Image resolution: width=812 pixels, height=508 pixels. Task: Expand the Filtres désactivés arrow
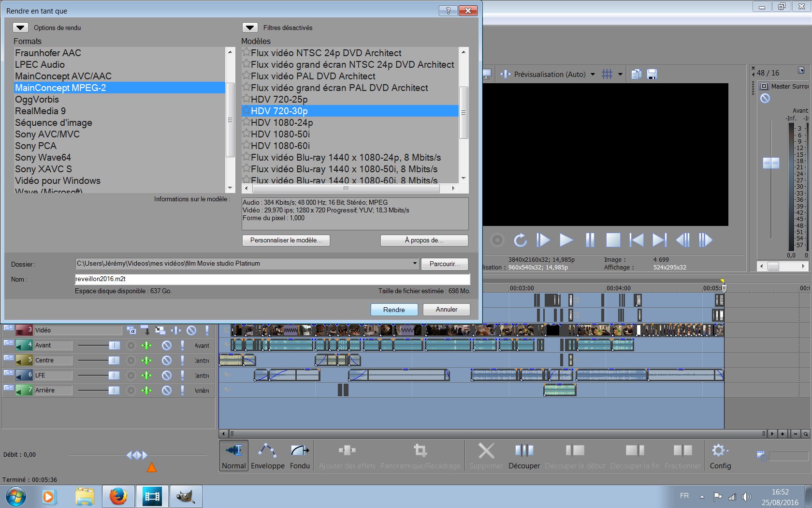pyautogui.click(x=250, y=28)
